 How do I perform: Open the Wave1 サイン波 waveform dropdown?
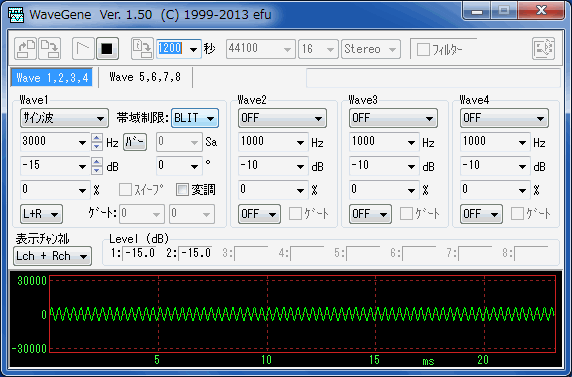[64, 118]
